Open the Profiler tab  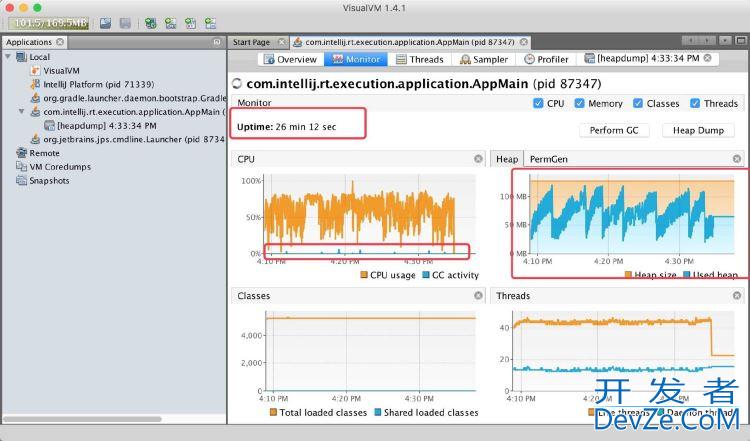[x=547, y=59]
